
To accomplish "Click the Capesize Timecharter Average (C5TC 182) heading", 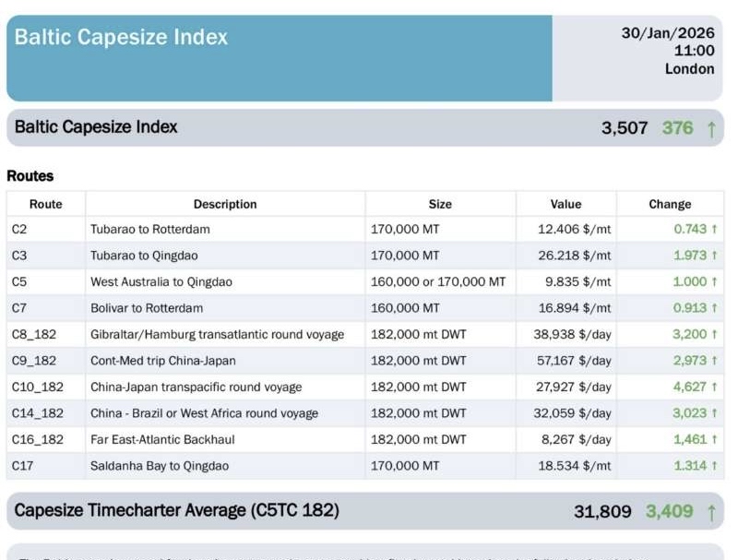I will (x=177, y=510).
